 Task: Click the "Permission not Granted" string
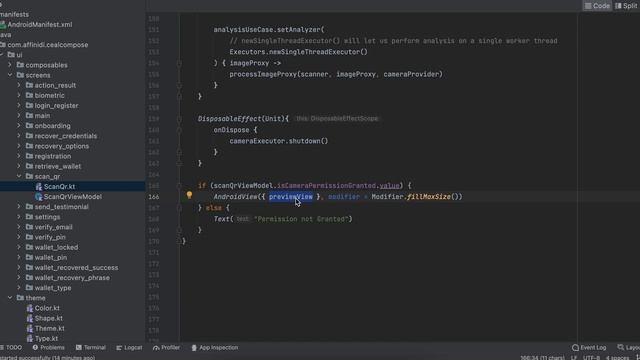click(301, 219)
